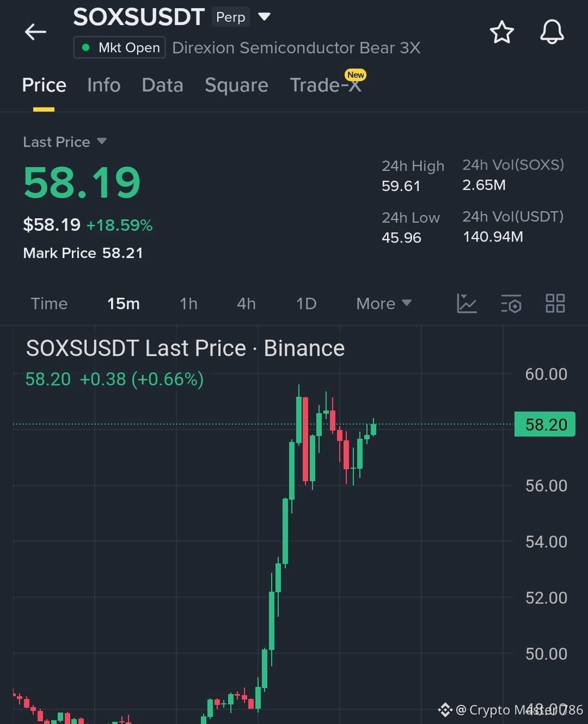Click the green 58.20 price label on axis
Image resolution: width=588 pixels, height=724 pixels.
tap(545, 424)
